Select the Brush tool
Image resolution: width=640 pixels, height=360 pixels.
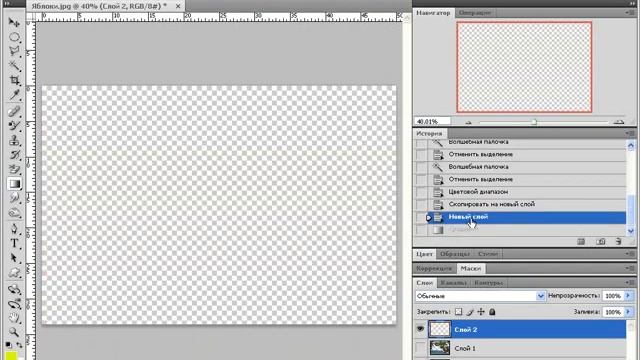(14, 126)
